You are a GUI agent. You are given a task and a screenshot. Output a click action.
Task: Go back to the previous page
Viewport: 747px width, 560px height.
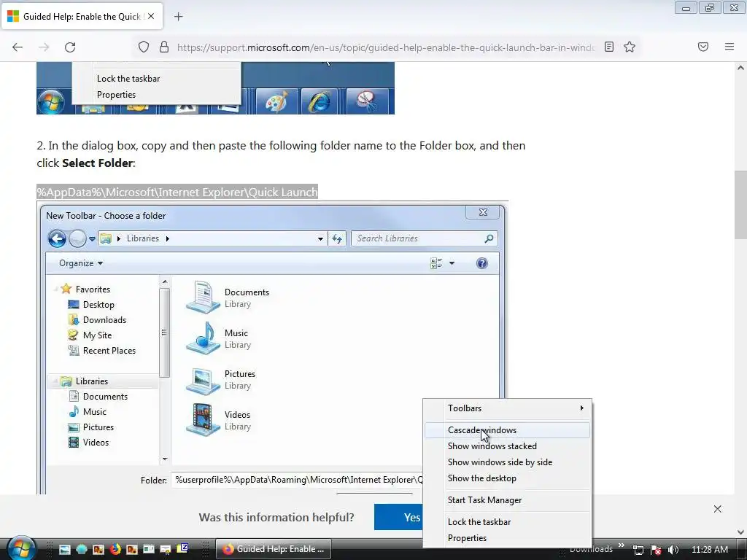(x=18, y=47)
